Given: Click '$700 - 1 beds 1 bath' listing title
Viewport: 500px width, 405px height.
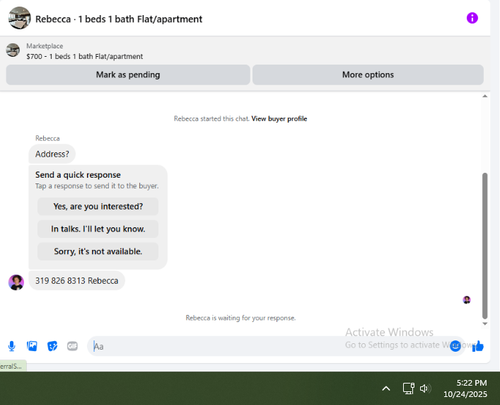Looking at the screenshot, I should (x=85, y=56).
